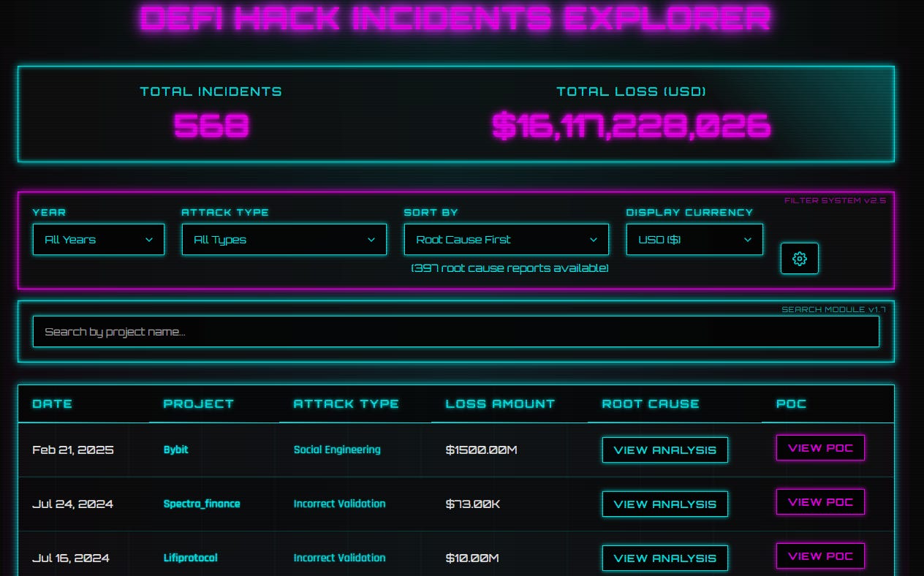Image resolution: width=924 pixels, height=576 pixels.
Task: Select the Root Cause column header
Action: (x=651, y=403)
